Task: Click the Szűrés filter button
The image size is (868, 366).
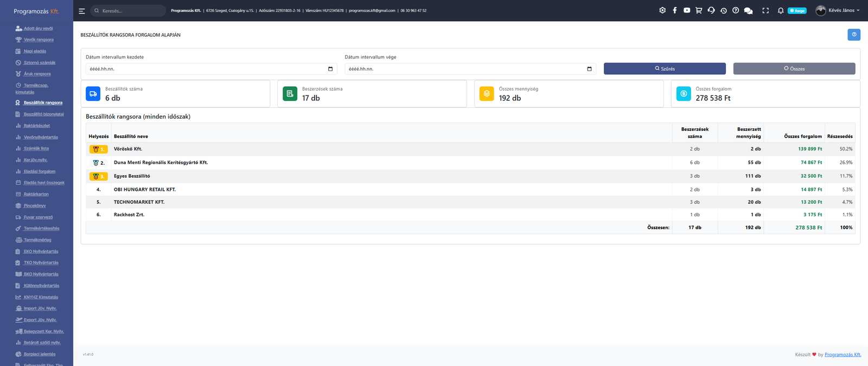Action: 665,69
